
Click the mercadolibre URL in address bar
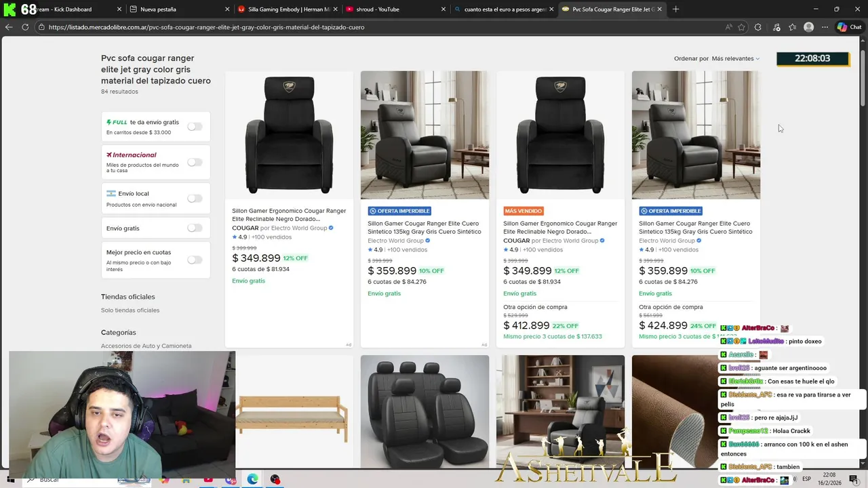tap(206, 27)
